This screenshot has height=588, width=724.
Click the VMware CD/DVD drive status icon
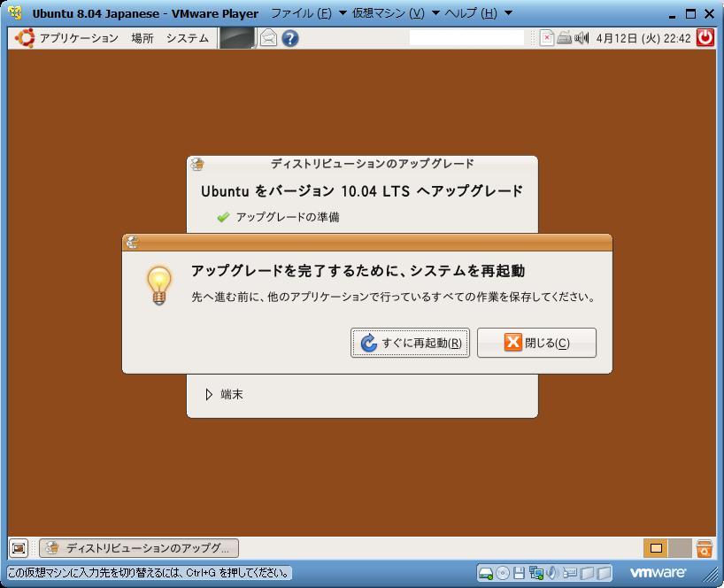503,573
